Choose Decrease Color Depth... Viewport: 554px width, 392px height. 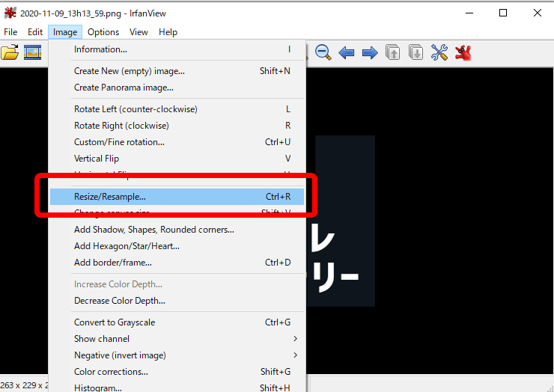coord(177,301)
